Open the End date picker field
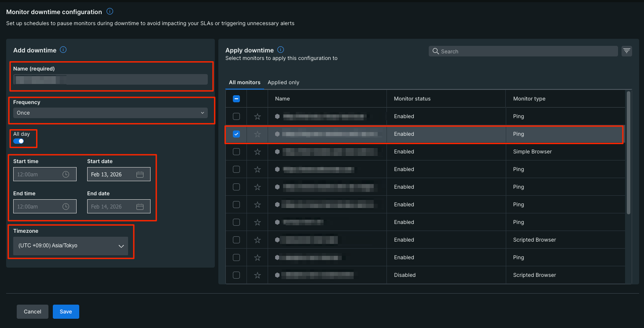 click(118, 207)
